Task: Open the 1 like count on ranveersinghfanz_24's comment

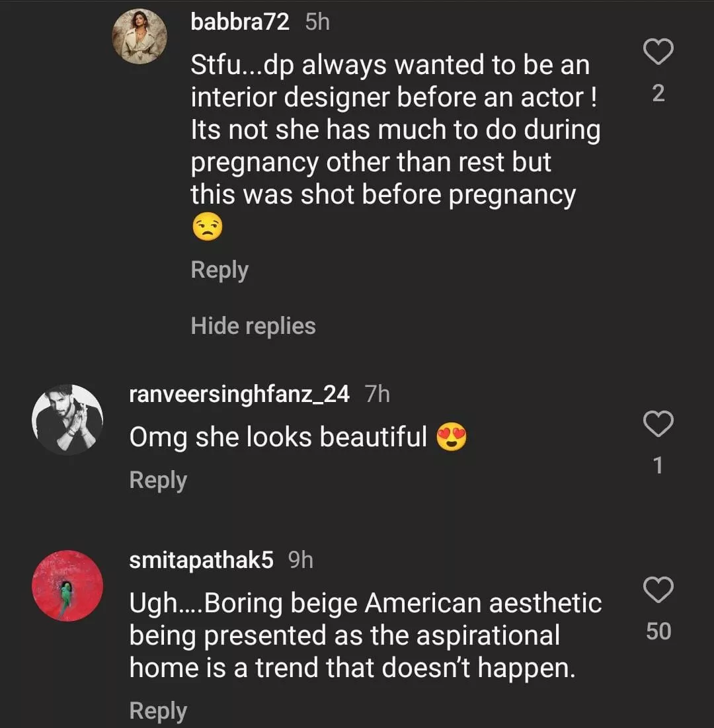Action: 658,466
